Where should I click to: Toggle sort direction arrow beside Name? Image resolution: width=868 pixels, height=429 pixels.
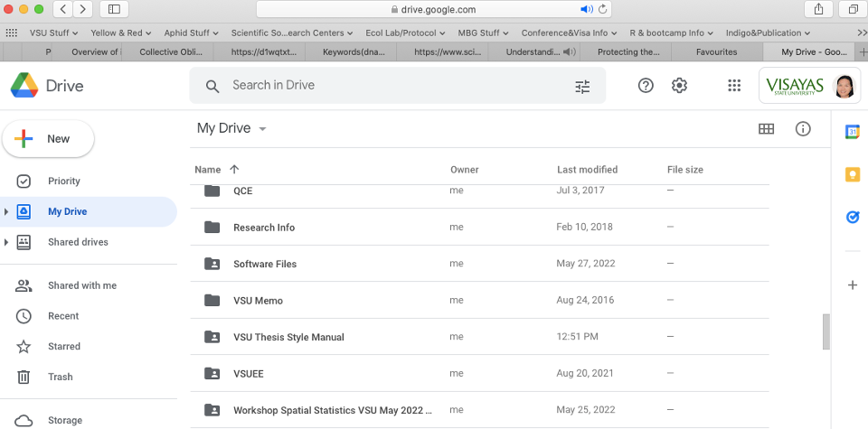coord(235,170)
